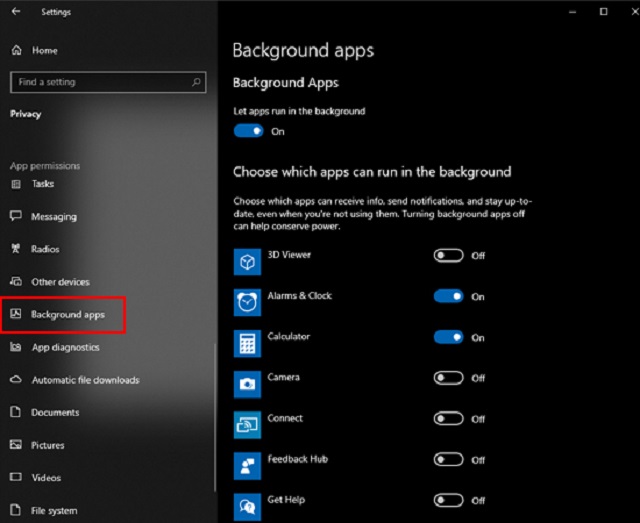Image resolution: width=640 pixels, height=523 pixels.
Task: Click the Pictures sidebar icon
Action: (x=16, y=444)
